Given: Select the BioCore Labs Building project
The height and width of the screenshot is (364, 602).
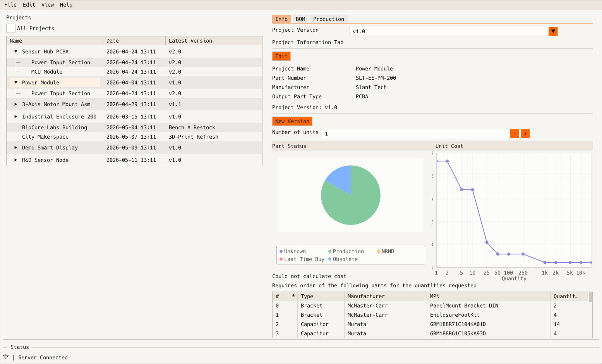Looking at the screenshot, I should tap(55, 127).
